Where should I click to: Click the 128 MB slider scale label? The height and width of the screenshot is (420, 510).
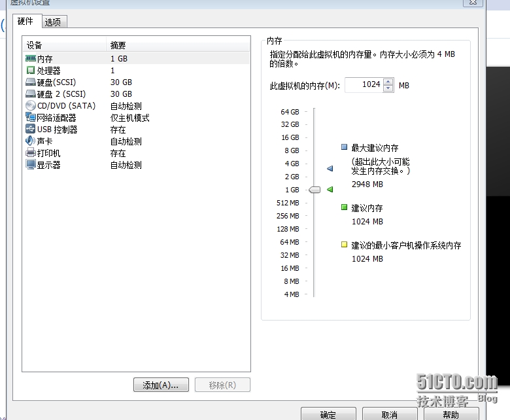[x=288, y=229]
